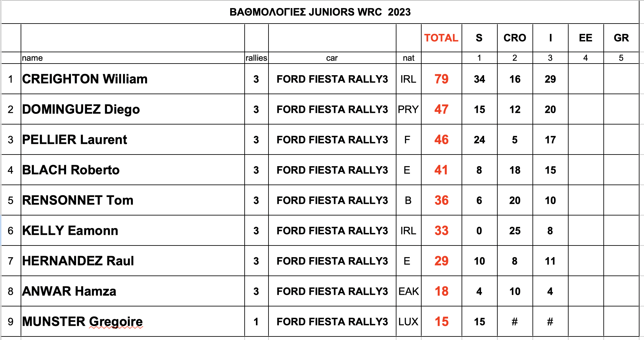Click the title cell ΒΑΘΜΟΛΟΓΙΕΣ JUNIORS WRC 2023
644x340 pixels.
(x=320, y=12)
